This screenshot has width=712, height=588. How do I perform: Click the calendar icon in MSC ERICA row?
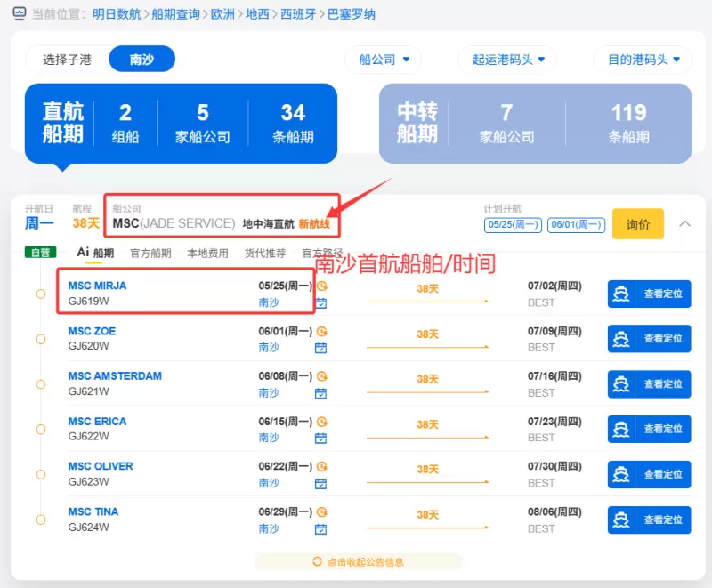click(x=321, y=439)
